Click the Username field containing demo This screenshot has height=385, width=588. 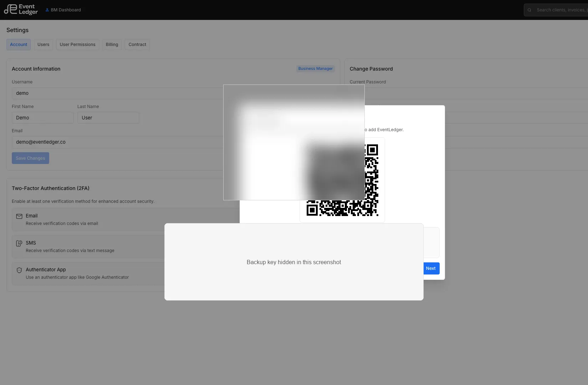[x=118, y=93]
